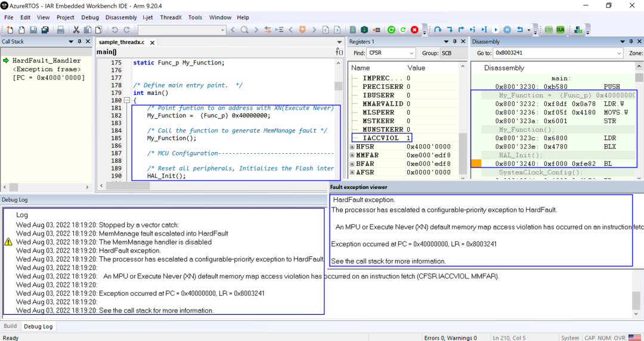Restart the debugger with the white-green arrow icon
644x341 pixels.
(403, 30)
